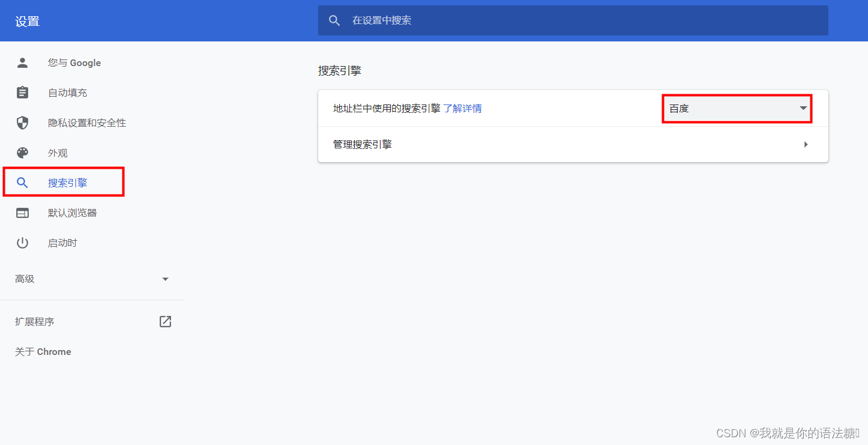
Task: Click the clipboard icon for 自动填充
Action: point(22,92)
